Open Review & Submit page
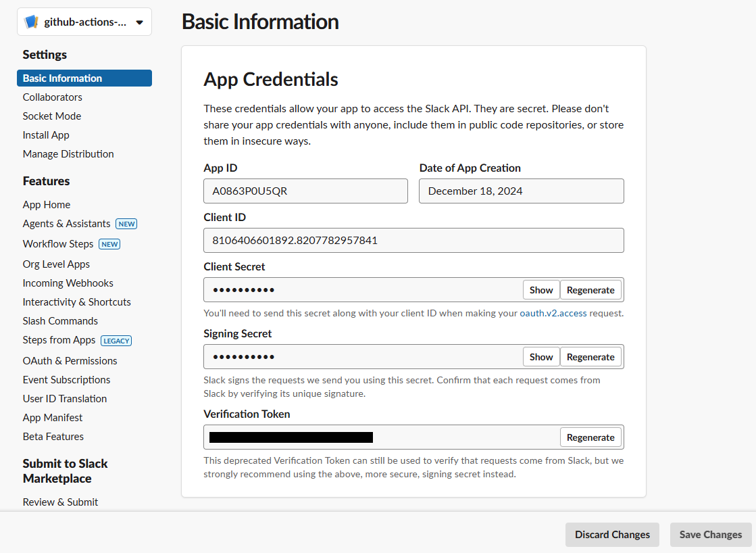Screen dimensions: 756x553 tap(60, 502)
